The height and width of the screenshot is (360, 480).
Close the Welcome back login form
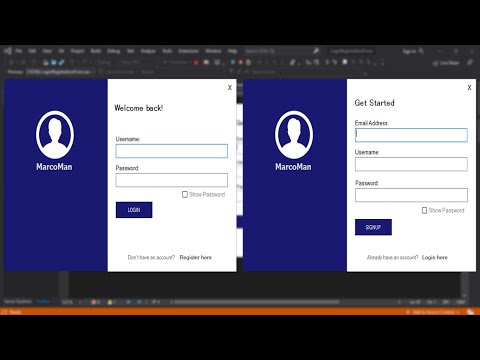[x=230, y=87]
